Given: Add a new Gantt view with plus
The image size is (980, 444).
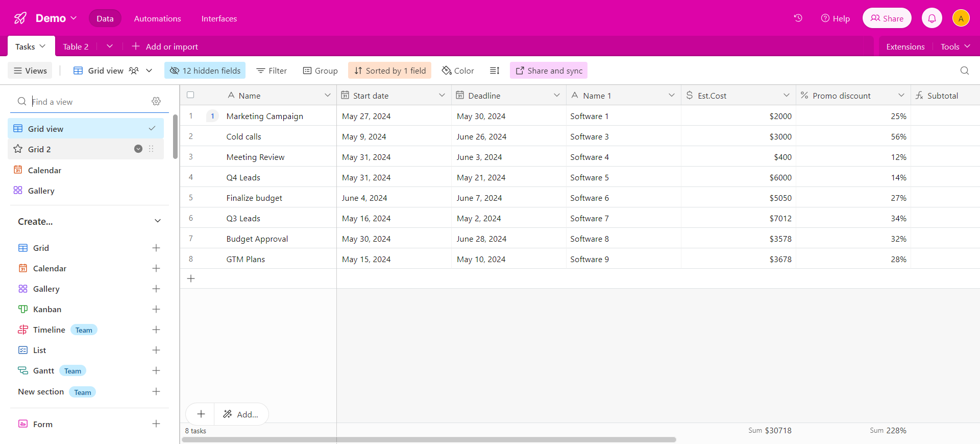Looking at the screenshot, I should [156, 370].
